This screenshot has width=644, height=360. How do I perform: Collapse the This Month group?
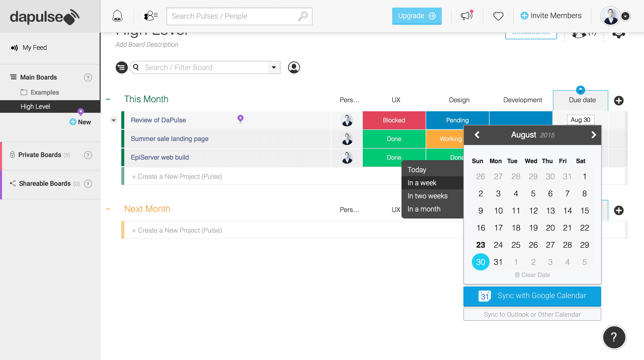[x=108, y=99]
